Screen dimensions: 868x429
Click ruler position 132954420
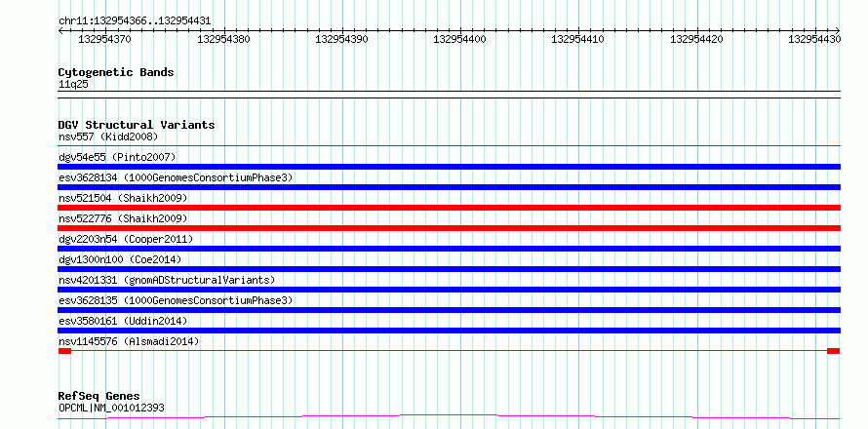pyautogui.click(x=696, y=39)
